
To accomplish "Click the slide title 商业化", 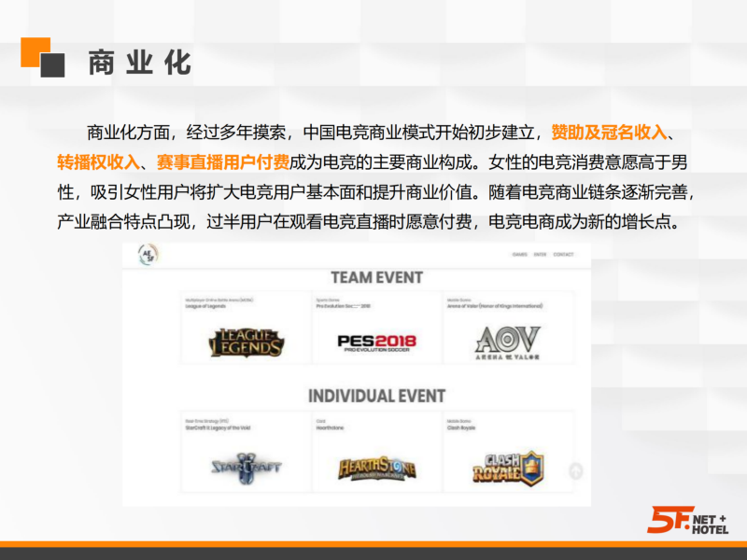I will [x=139, y=63].
